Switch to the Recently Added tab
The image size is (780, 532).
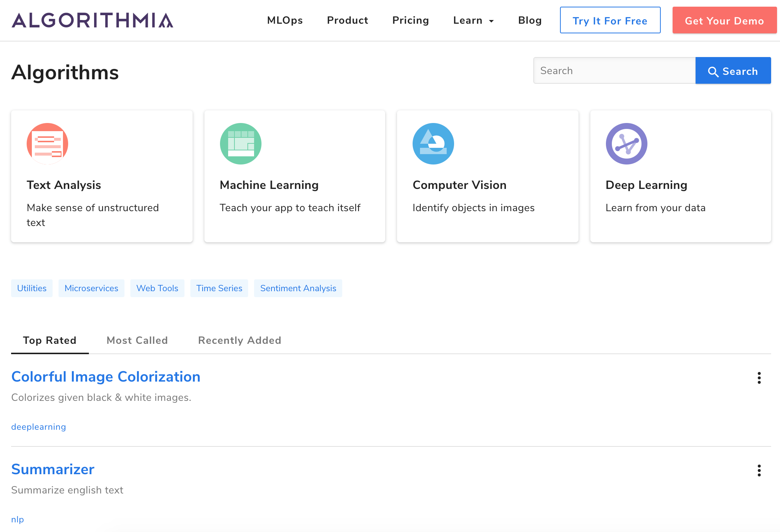pos(240,340)
